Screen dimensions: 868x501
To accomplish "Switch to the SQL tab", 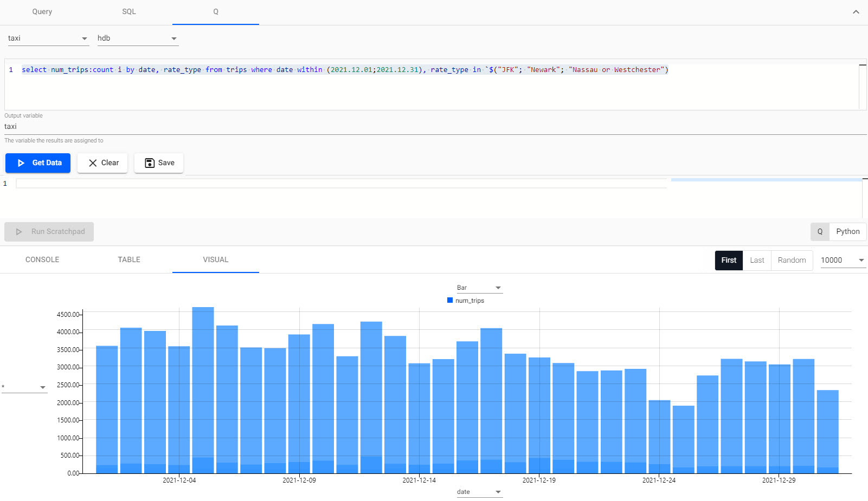I will (x=128, y=11).
